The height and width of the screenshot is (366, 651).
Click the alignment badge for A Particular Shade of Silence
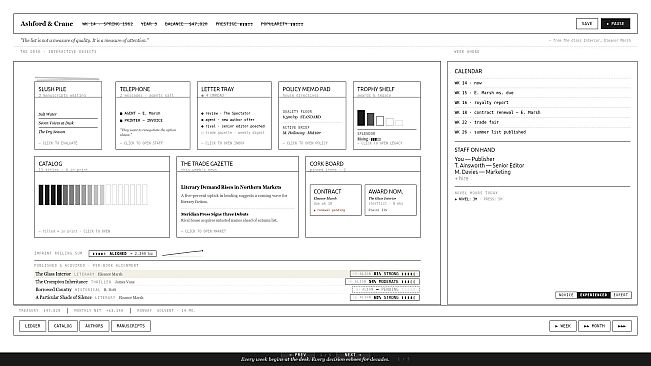[x=385, y=298]
